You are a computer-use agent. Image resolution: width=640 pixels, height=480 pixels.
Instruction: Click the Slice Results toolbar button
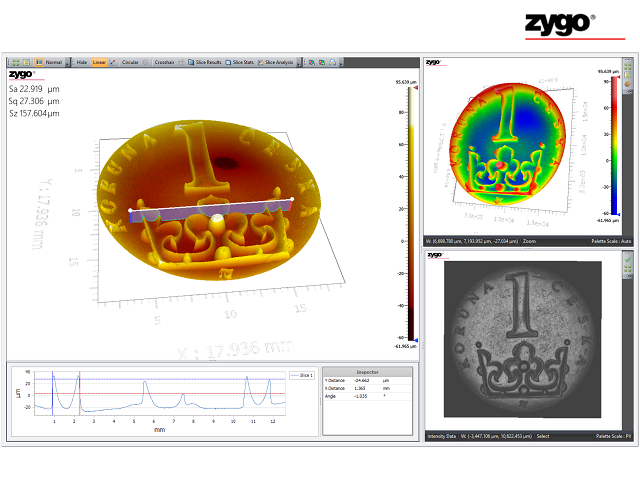205,62
